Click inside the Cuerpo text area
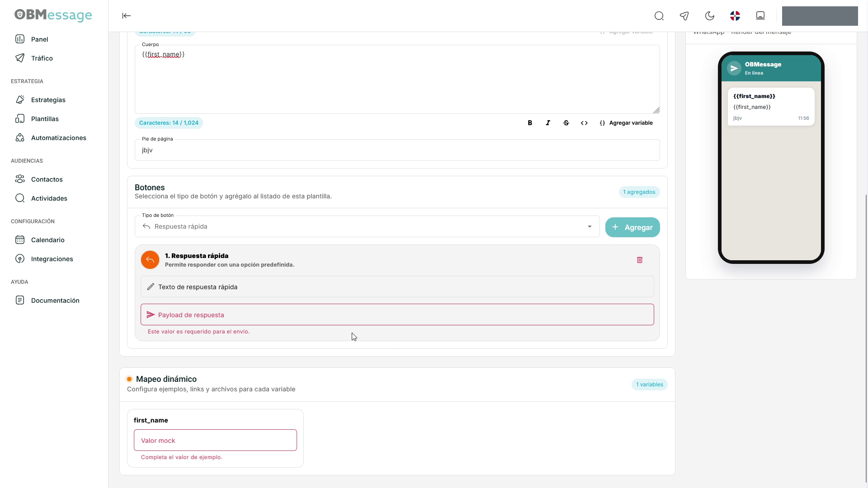The height and width of the screenshot is (488, 868). click(397, 80)
